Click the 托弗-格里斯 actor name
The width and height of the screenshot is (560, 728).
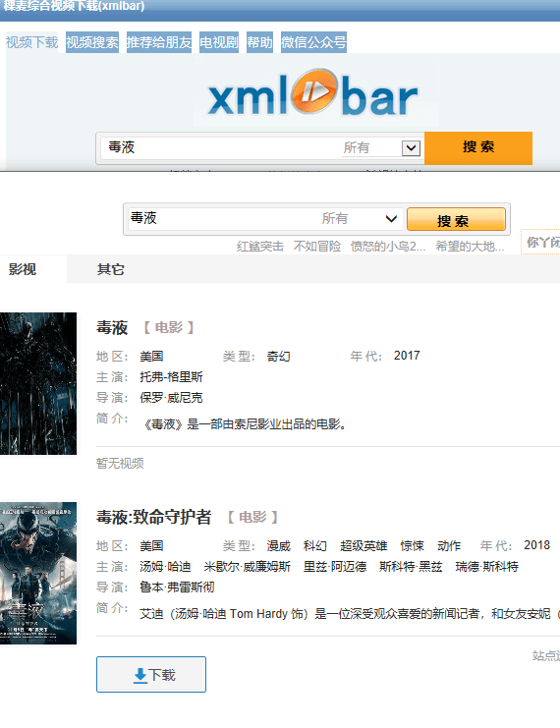(171, 377)
